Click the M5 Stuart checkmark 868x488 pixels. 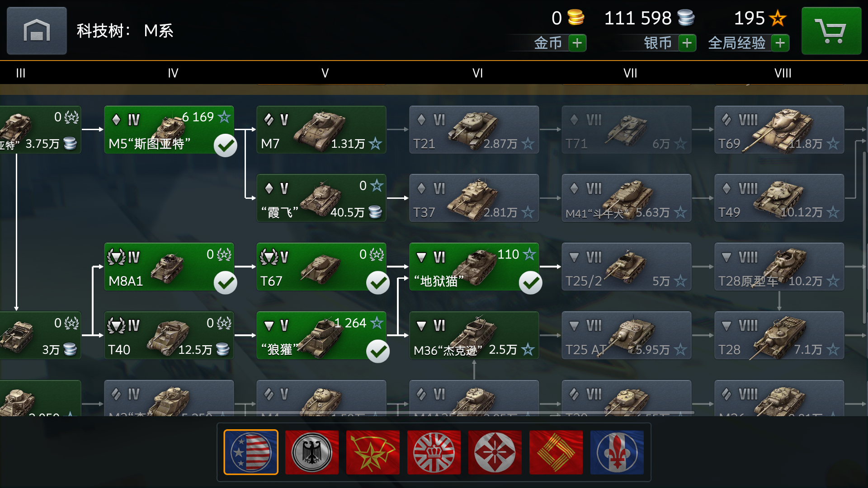click(226, 145)
